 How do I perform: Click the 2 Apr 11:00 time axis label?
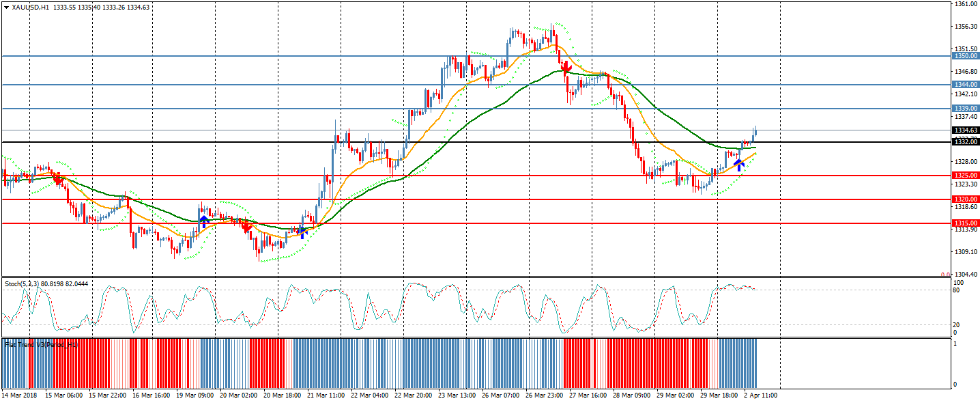coord(759,395)
